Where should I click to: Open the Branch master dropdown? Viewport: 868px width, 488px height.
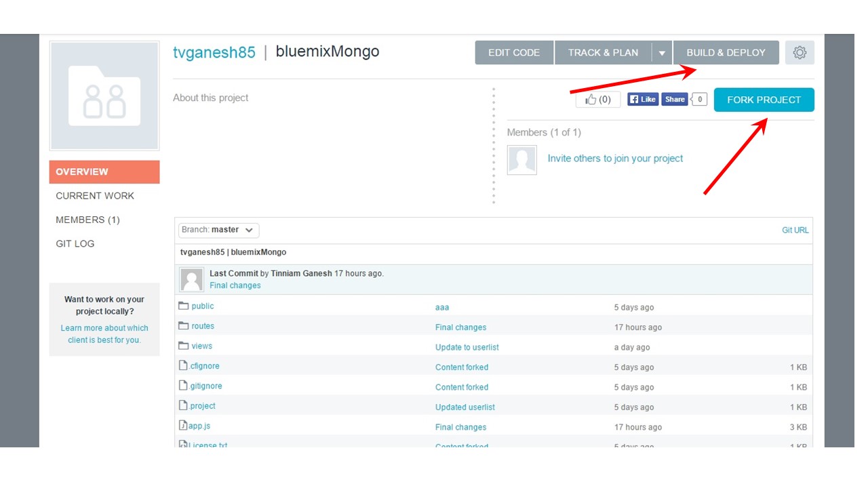[x=218, y=230]
